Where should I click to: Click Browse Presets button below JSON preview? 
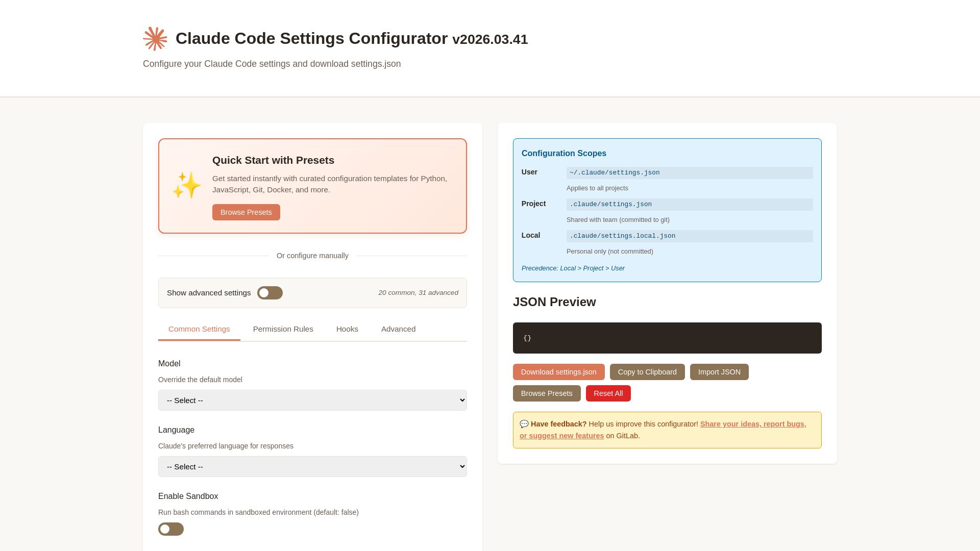click(547, 393)
